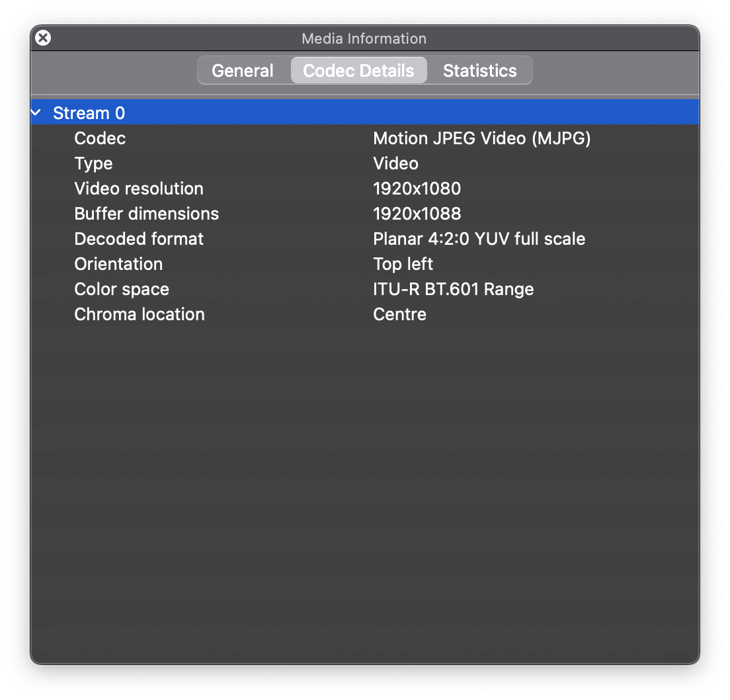The width and height of the screenshot is (730, 700).
Task: Switch to the General tab
Action: tap(242, 70)
